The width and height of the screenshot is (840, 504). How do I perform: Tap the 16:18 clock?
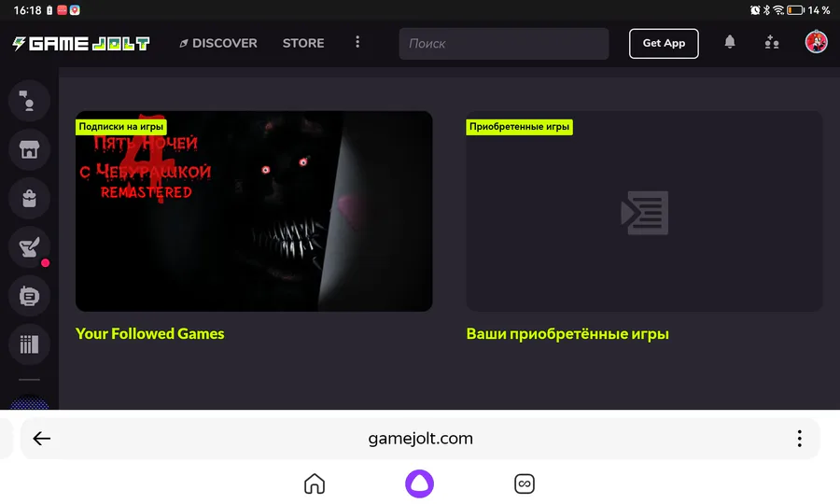pyautogui.click(x=27, y=10)
